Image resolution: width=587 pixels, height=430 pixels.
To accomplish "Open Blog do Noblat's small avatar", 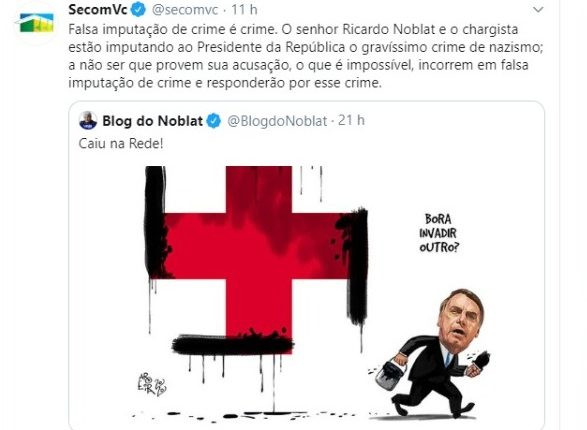I will point(88,121).
